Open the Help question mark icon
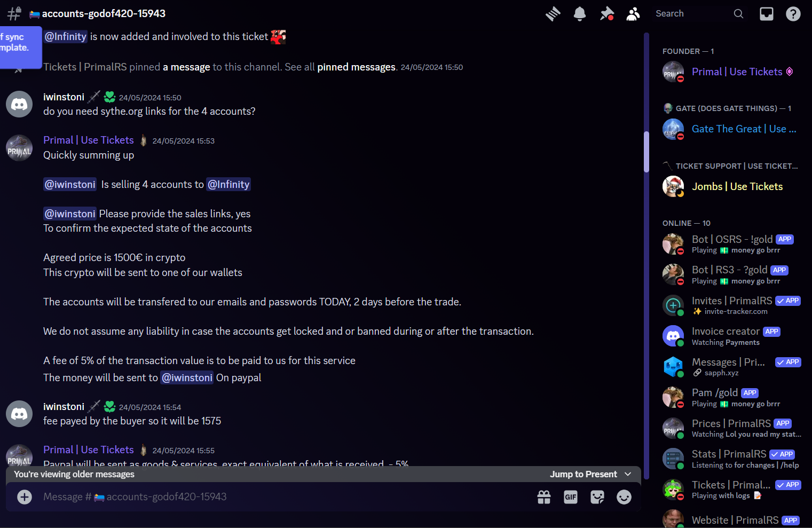812x528 pixels. [793, 14]
